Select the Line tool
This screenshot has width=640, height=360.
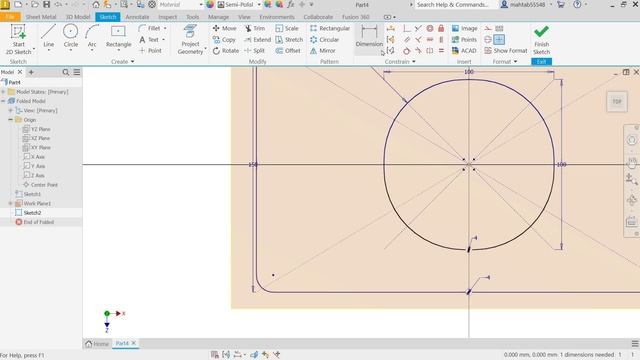48,36
